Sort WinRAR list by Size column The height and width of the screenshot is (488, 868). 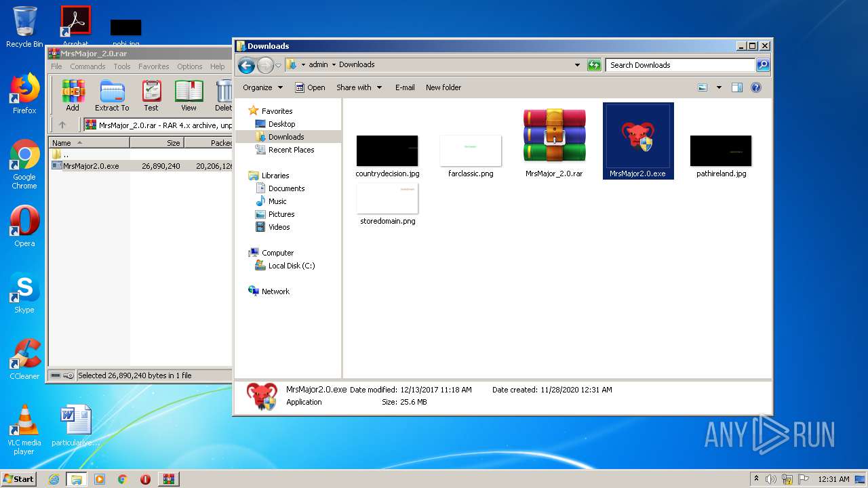pyautogui.click(x=157, y=143)
